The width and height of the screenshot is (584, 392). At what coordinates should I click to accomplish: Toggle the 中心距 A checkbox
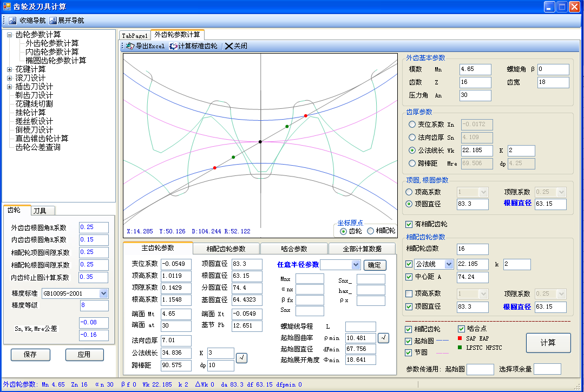click(409, 277)
